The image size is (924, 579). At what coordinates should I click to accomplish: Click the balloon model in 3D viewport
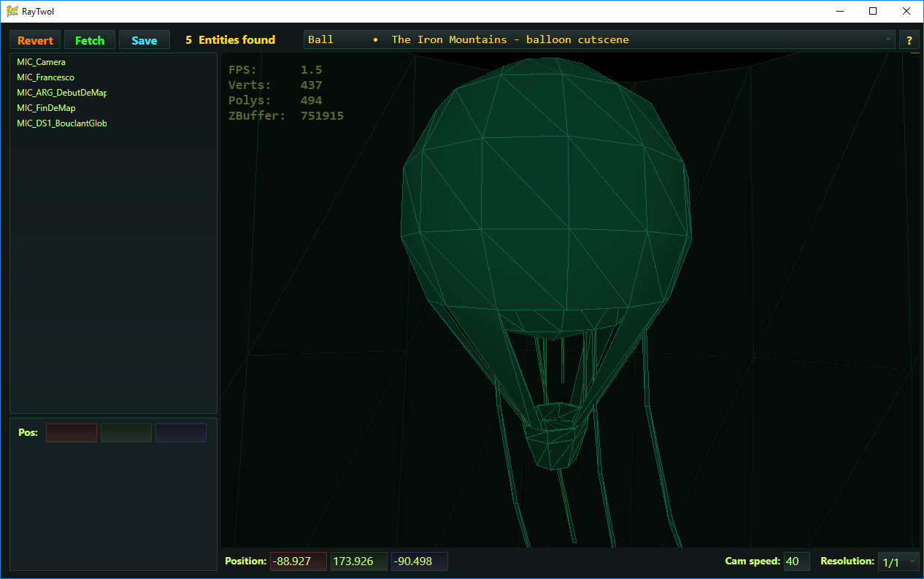point(546,212)
